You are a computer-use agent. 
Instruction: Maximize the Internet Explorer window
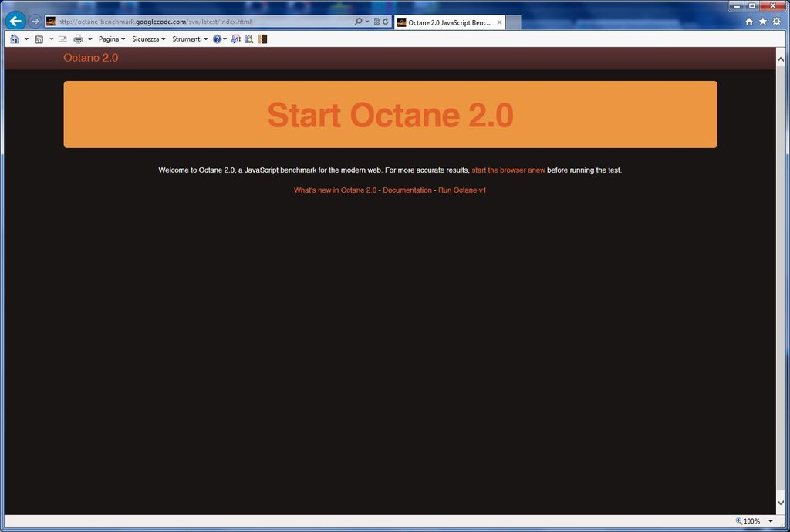point(751,5)
